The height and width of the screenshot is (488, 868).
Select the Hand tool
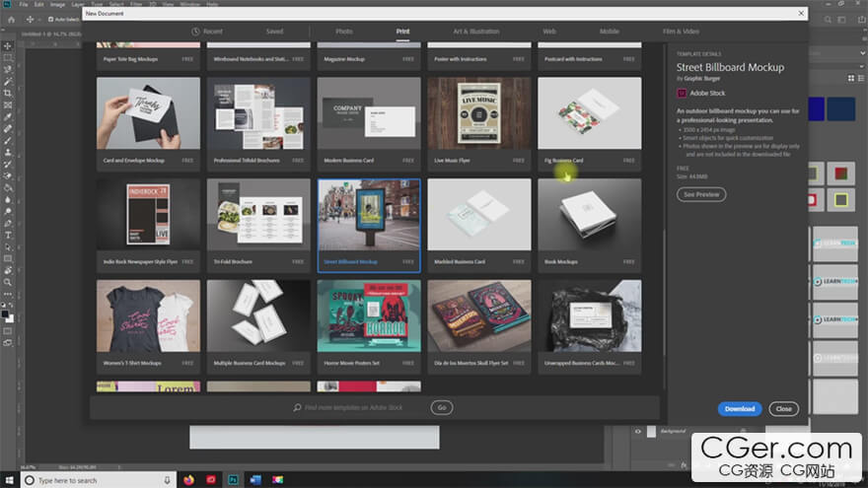(8, 270)
